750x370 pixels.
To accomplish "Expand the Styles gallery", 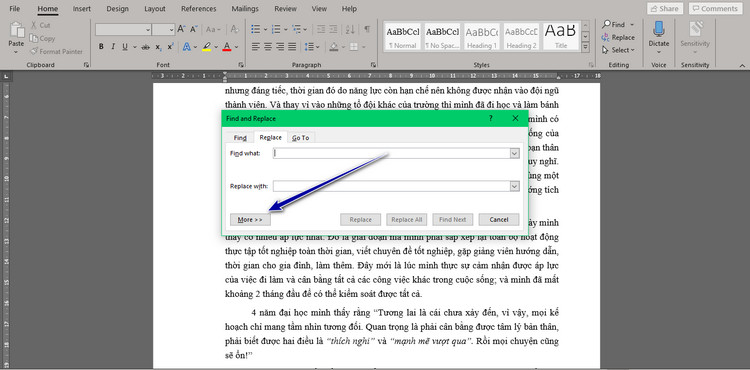I will point(585,47).
